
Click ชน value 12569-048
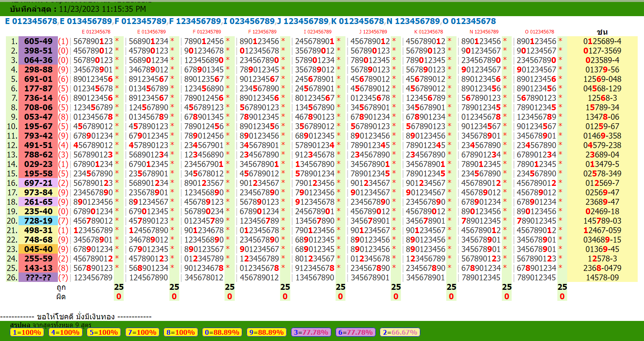[602, 79]
